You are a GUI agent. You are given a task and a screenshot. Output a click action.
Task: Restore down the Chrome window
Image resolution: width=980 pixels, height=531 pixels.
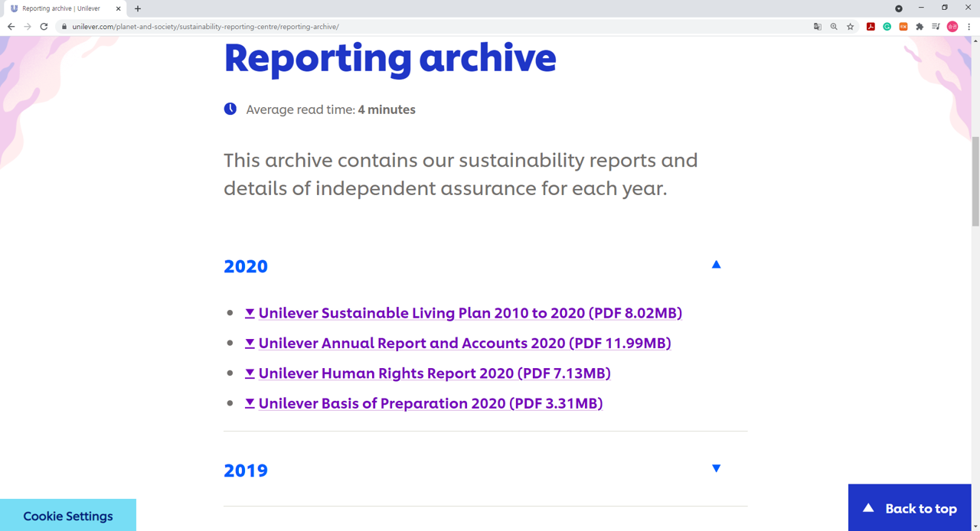(945, 8)
